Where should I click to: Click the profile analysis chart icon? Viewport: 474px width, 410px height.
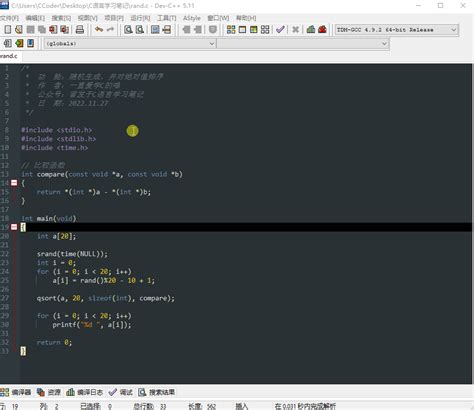pyautogui.click(x=311, y=30)
